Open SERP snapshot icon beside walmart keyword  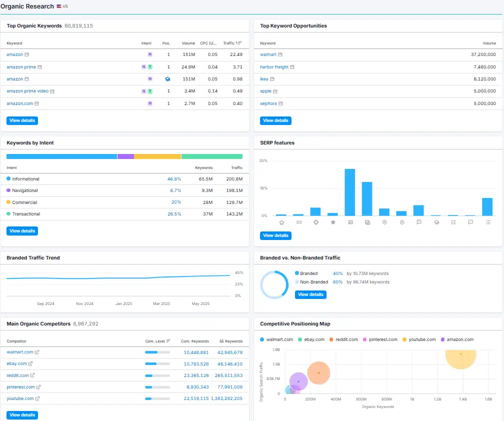click(x=280, y=54)
